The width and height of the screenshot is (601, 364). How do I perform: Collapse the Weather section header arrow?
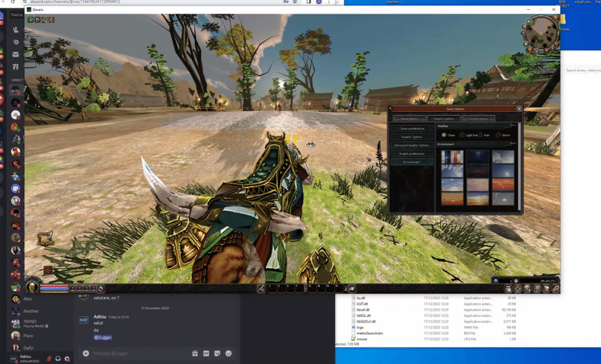click(513, 126)
